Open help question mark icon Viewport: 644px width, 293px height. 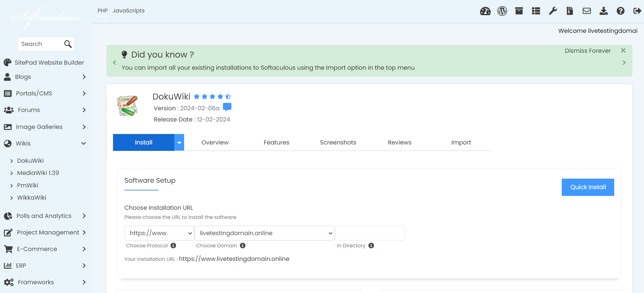point(621,11)
